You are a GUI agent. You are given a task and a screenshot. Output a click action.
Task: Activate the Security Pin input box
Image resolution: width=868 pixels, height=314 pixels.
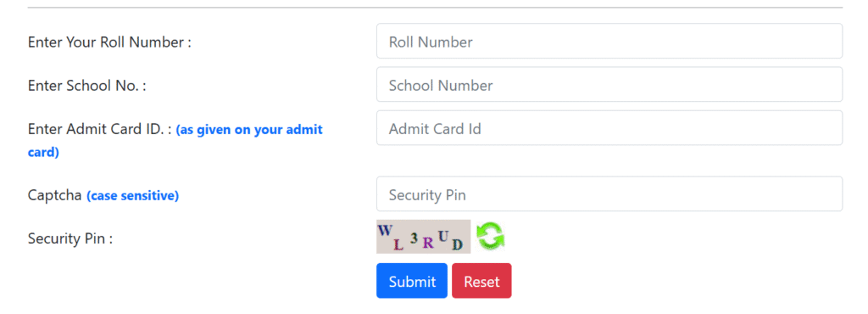609,193
